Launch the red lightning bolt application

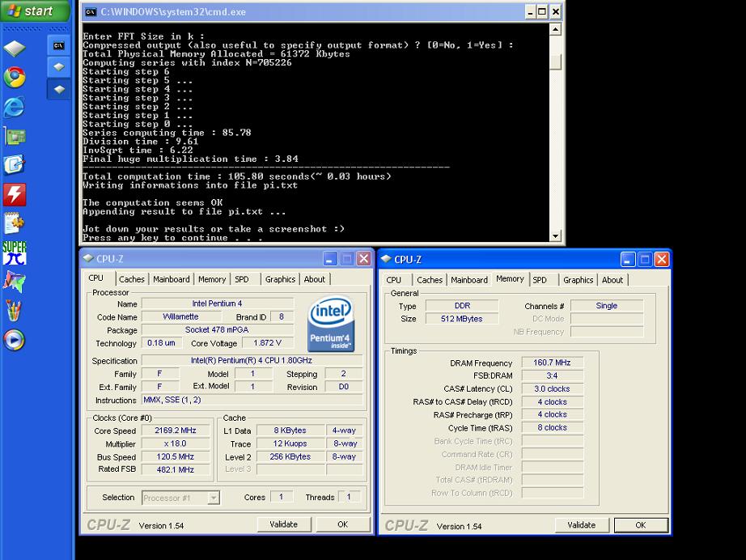click(x=15, y=194)
